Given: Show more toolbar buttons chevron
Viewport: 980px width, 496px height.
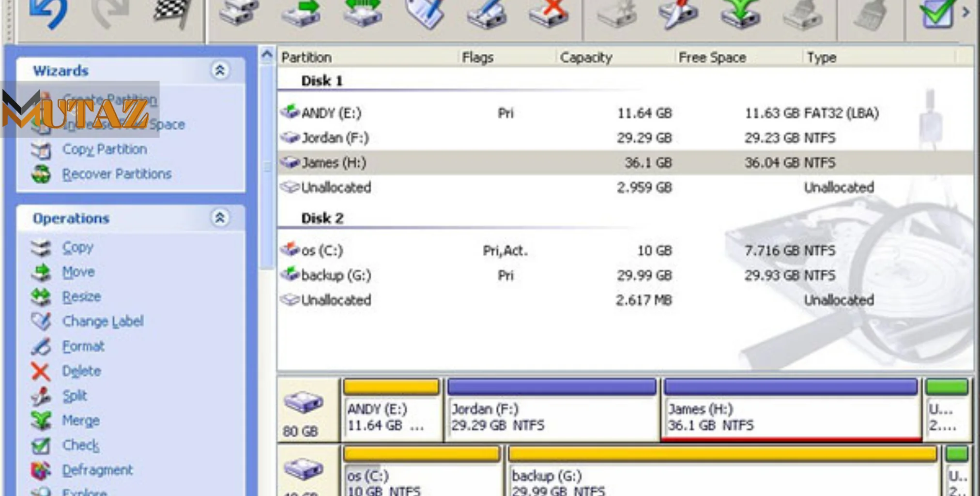Looking at the screenshot, I should click(x=966, y=12).
